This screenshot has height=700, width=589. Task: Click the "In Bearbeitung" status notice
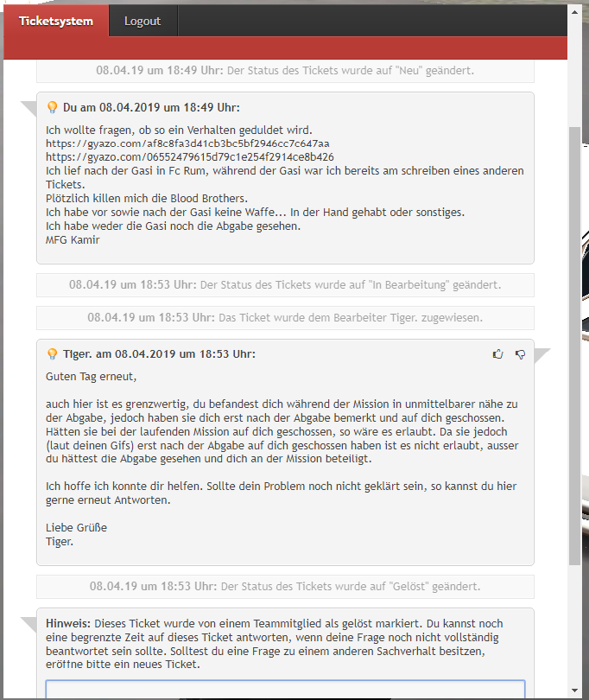pos(285,285)
